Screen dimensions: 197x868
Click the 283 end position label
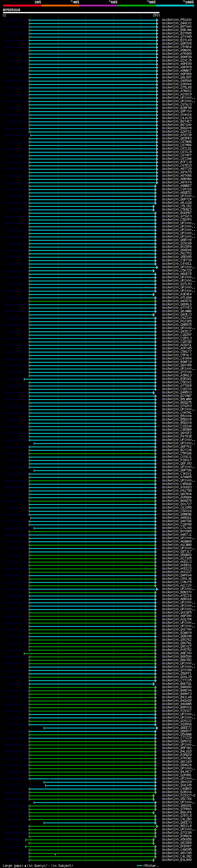155,15
